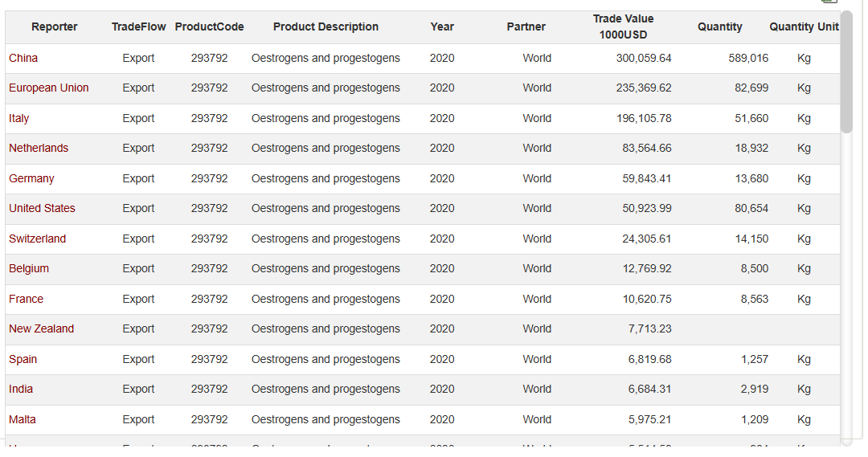Click the Reporter column header
This screenshot has width=868, height=457.
coord(55,27)
